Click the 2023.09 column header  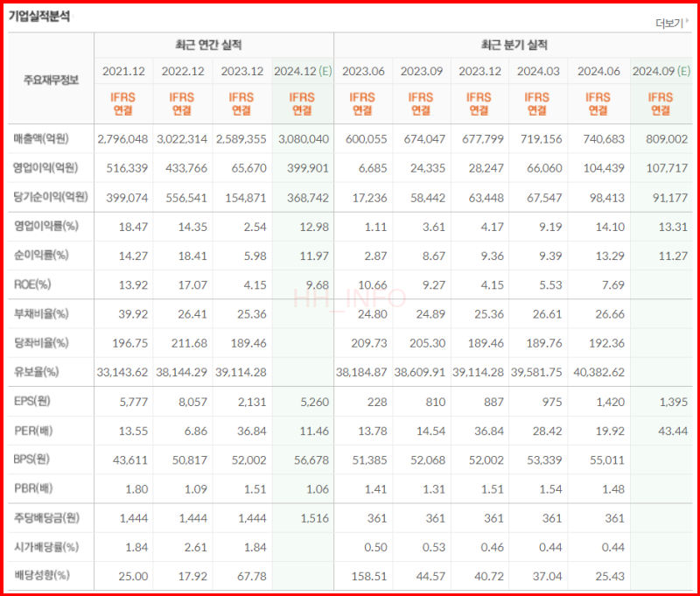[x=422, y=72]
